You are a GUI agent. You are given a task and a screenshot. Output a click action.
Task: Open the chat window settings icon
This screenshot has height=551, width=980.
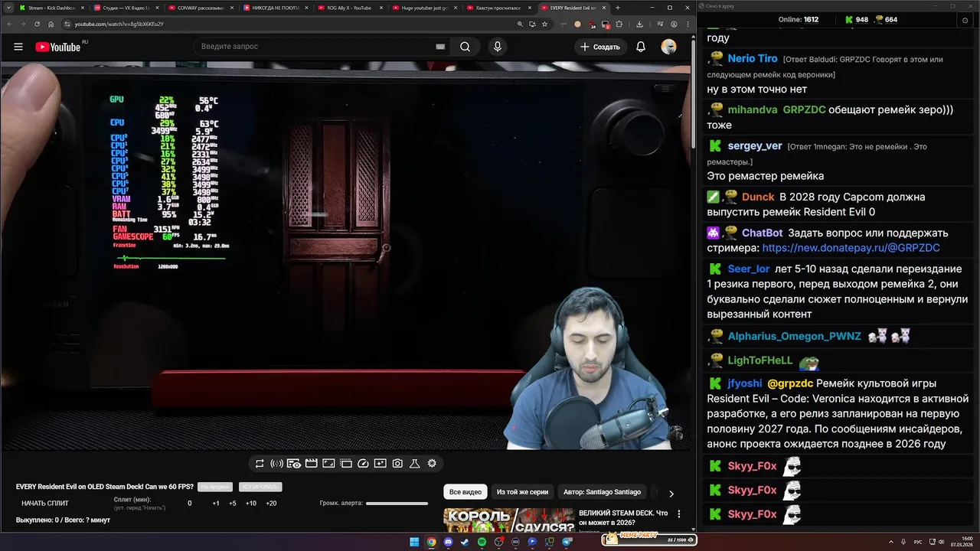[965, 20]
